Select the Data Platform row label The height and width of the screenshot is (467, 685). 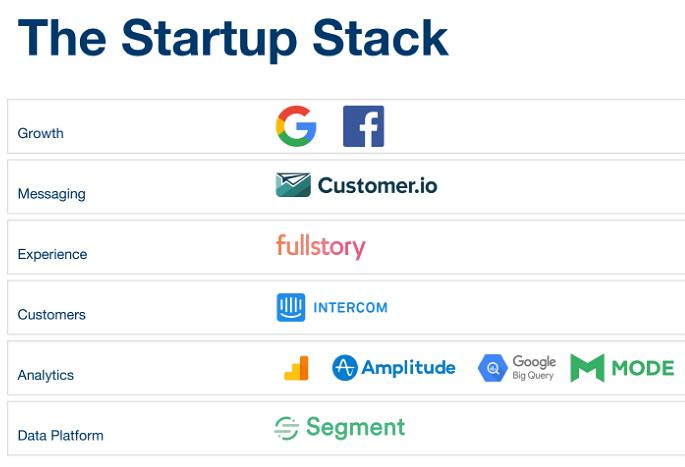click(x=60, y=436)
